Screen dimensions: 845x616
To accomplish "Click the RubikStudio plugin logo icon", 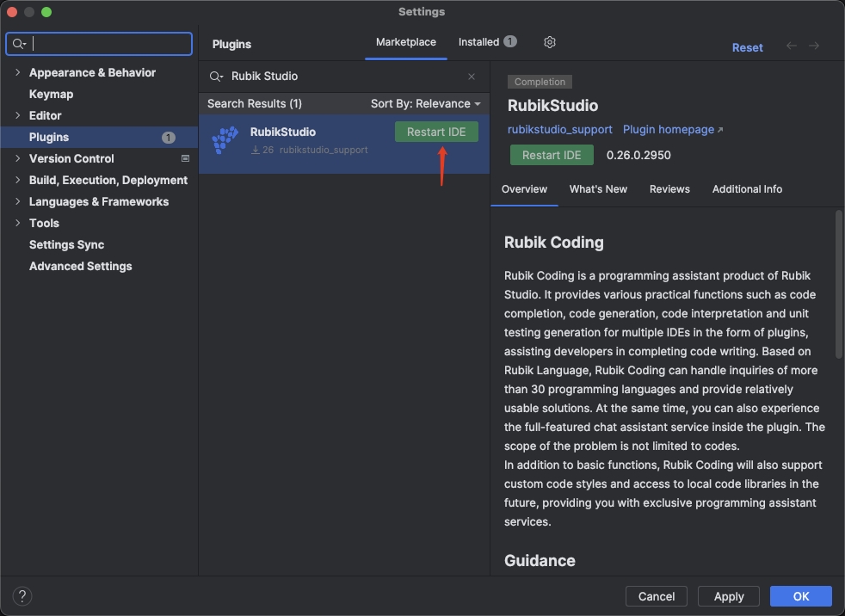I will [225, 140].
